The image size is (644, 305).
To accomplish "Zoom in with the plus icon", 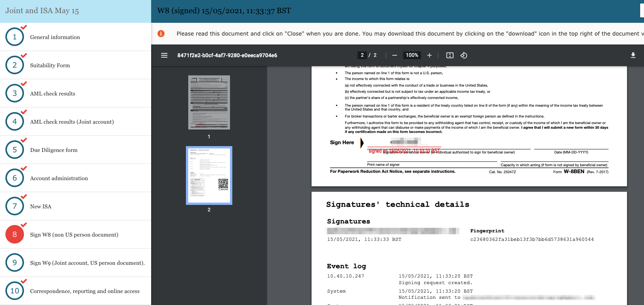I will point(429,55).
